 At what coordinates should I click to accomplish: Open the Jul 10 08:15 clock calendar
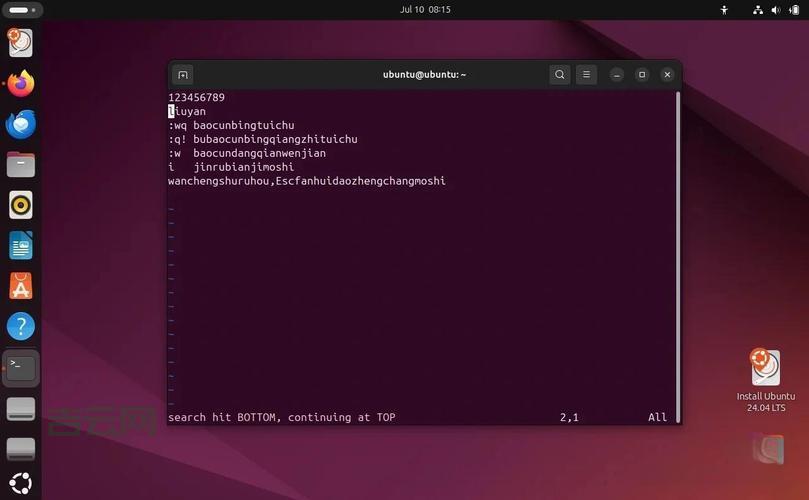coord(425,10)
